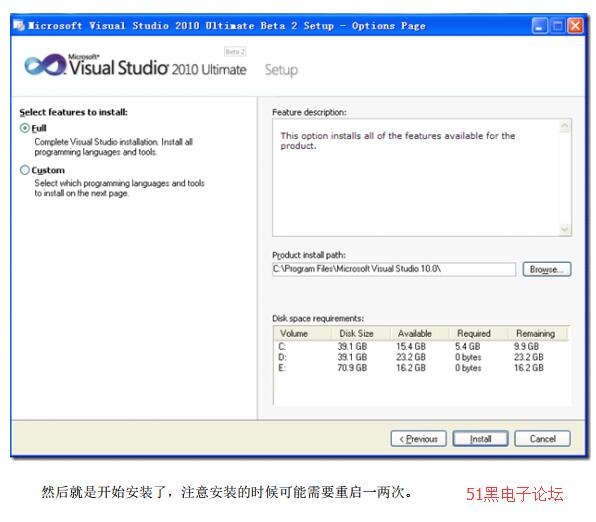Click the Install button

tap(480, 439)
